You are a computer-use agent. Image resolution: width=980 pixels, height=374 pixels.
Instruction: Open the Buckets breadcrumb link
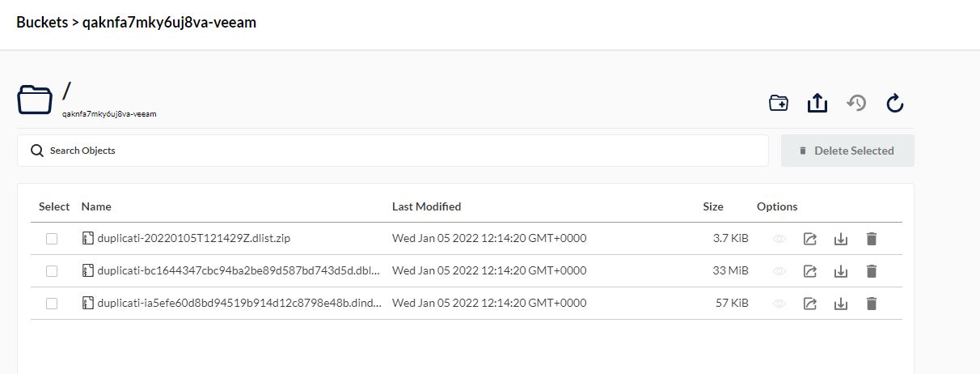42,23
